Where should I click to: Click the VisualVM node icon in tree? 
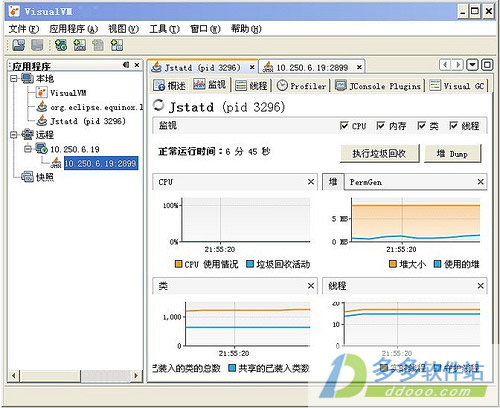pos(42,93)
